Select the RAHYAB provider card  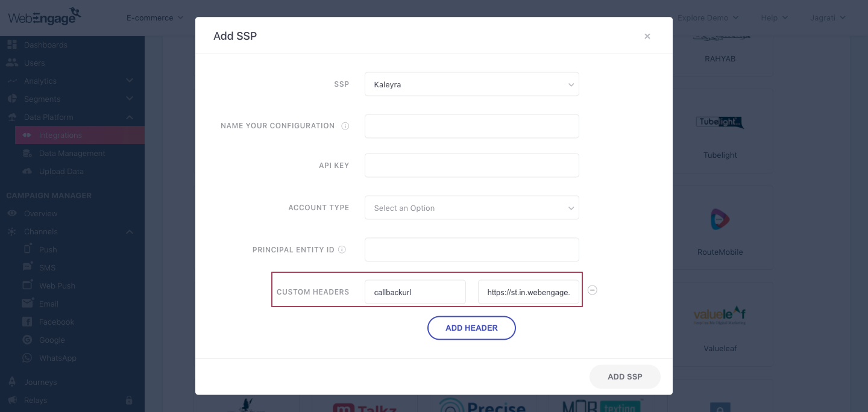[x=720, y=55]
